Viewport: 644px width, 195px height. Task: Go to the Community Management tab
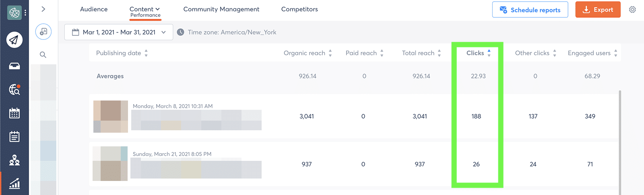[x=221, y=9]
